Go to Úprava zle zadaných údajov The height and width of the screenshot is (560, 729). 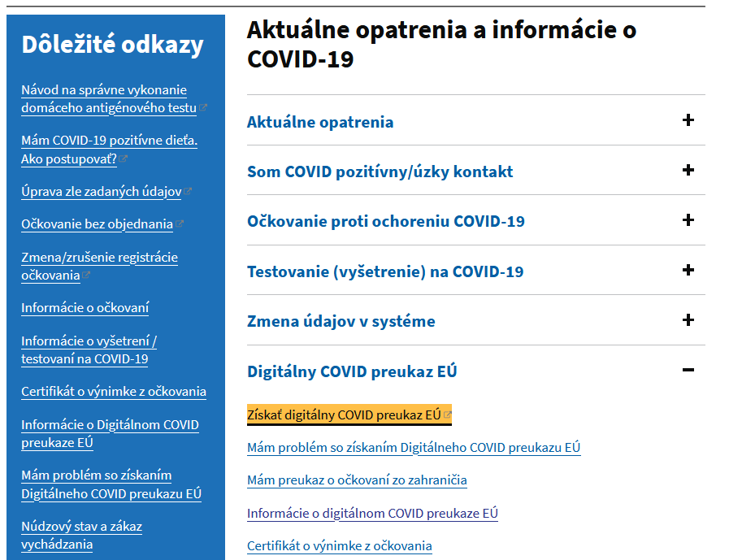101,192
